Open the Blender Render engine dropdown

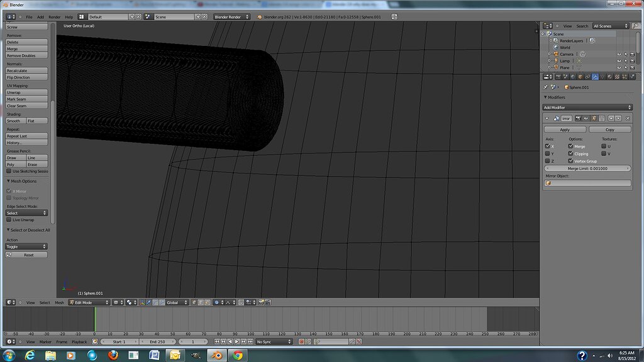(231, 17)
